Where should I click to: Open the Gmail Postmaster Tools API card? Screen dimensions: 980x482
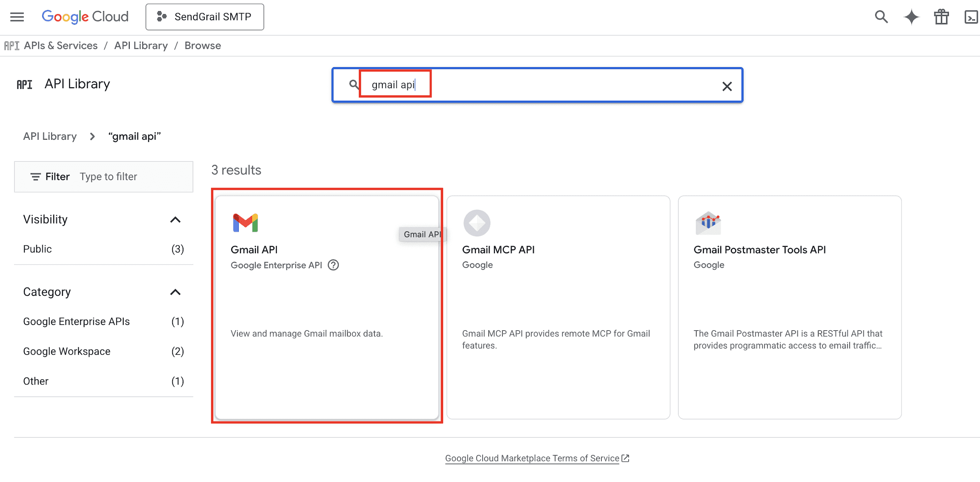(790, 307)
